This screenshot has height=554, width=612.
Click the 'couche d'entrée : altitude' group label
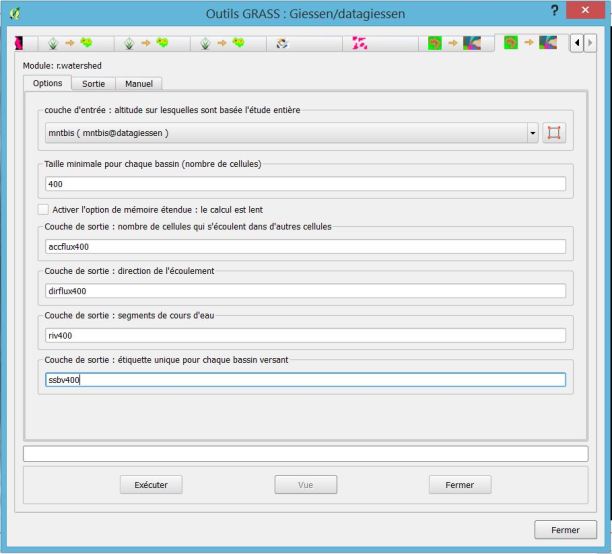[x=172, y=110]
